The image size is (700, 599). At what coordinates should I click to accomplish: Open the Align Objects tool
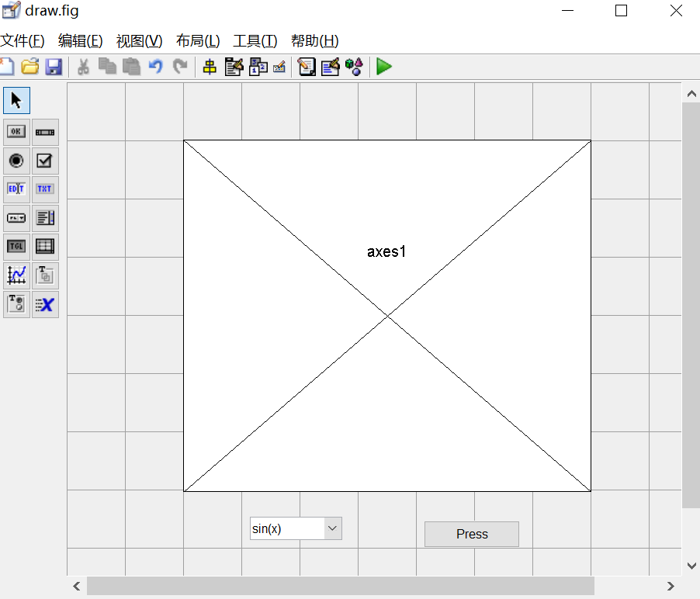coord(210,67)
